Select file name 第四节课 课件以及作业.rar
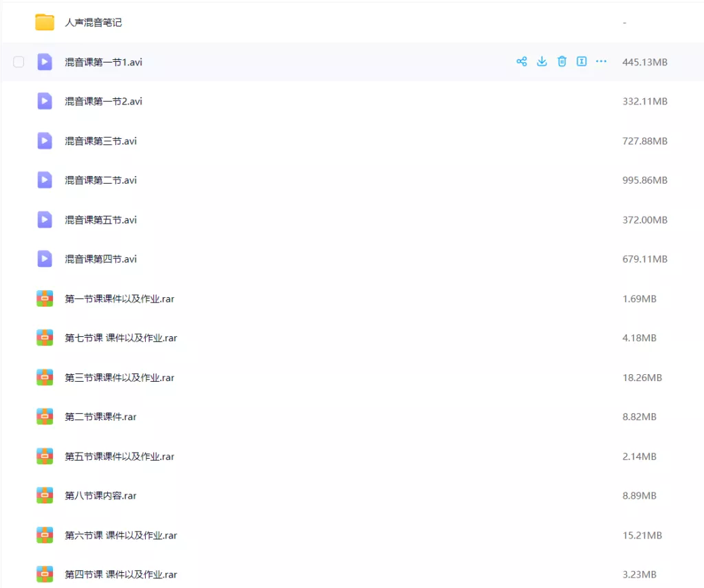Image resolution: width=704 pixels, height=588 pixels. coord(121,574)
